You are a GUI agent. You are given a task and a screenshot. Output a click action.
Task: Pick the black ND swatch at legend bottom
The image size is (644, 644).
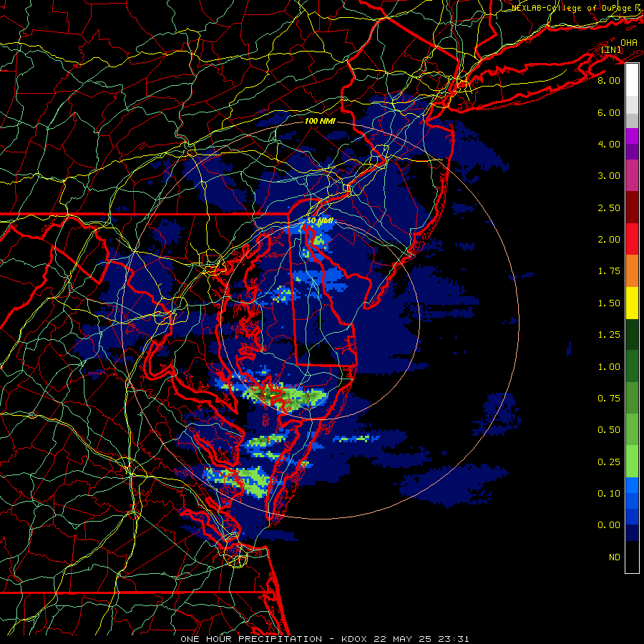point(632,557)
